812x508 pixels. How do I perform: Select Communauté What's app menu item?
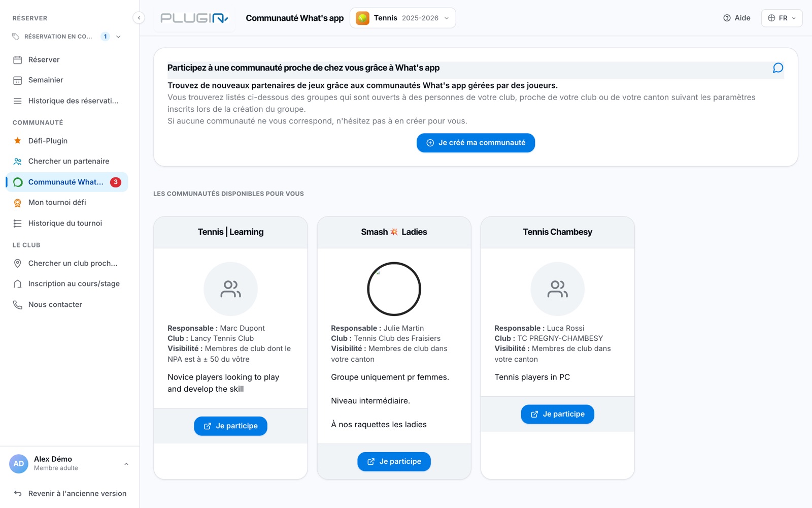click(x=66, y=182)
